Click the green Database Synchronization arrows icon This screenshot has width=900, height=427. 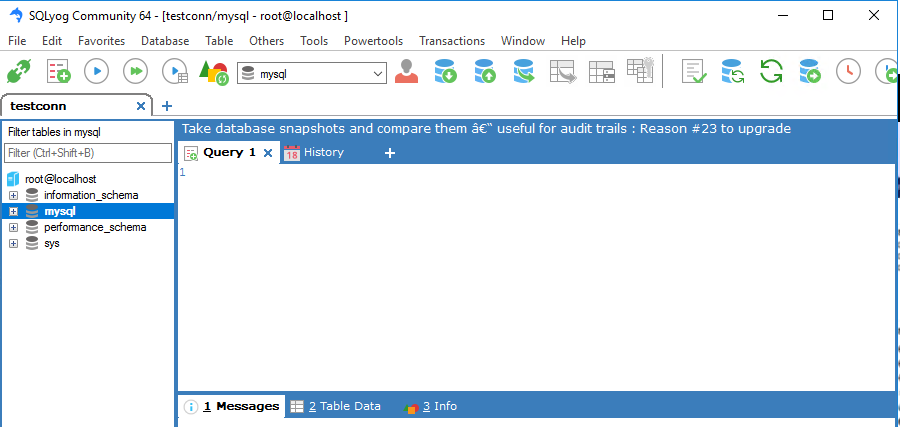pyautogui.click(x=771, y=72)
